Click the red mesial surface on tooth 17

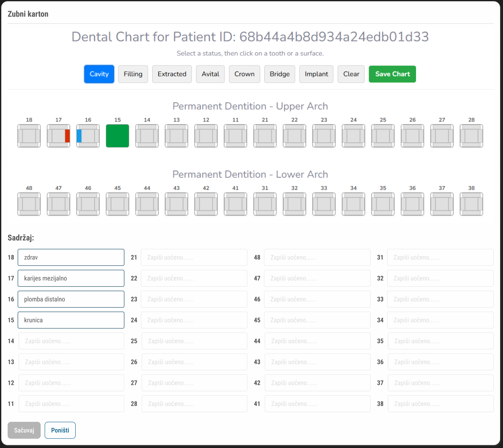click(68, 136)
